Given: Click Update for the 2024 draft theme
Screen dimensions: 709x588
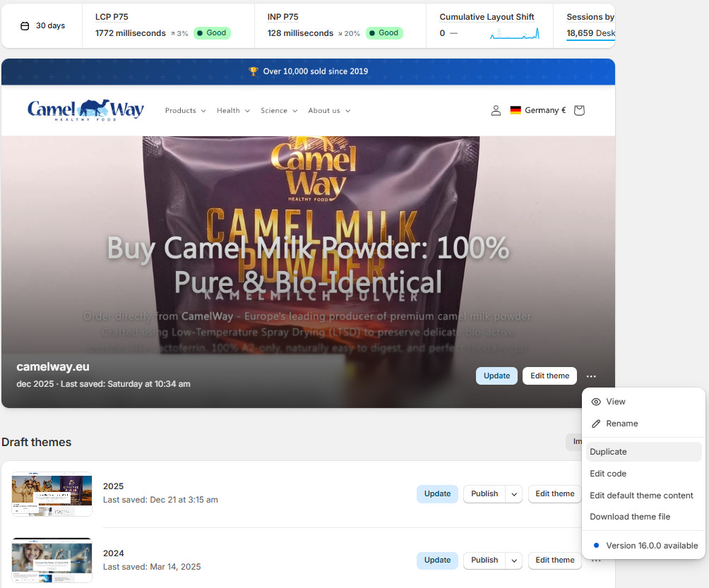Looking at the screenshot, I should [x=437, y=560].
